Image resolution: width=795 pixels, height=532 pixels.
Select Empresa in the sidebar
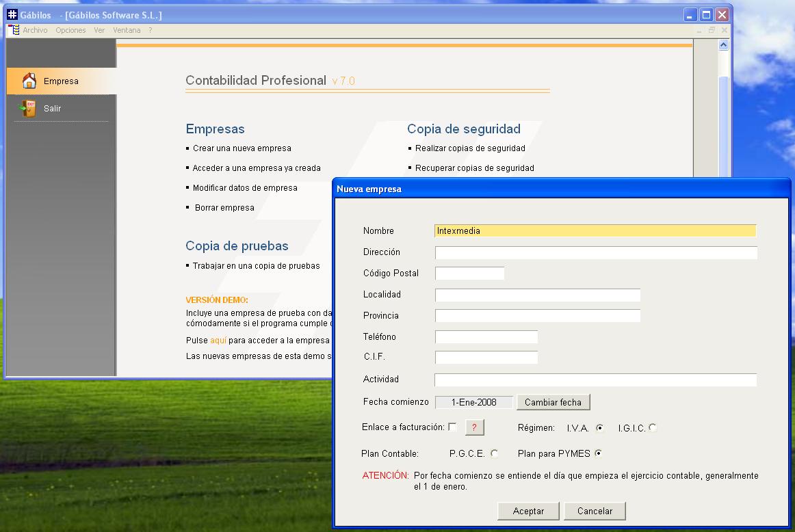(62, 81)
